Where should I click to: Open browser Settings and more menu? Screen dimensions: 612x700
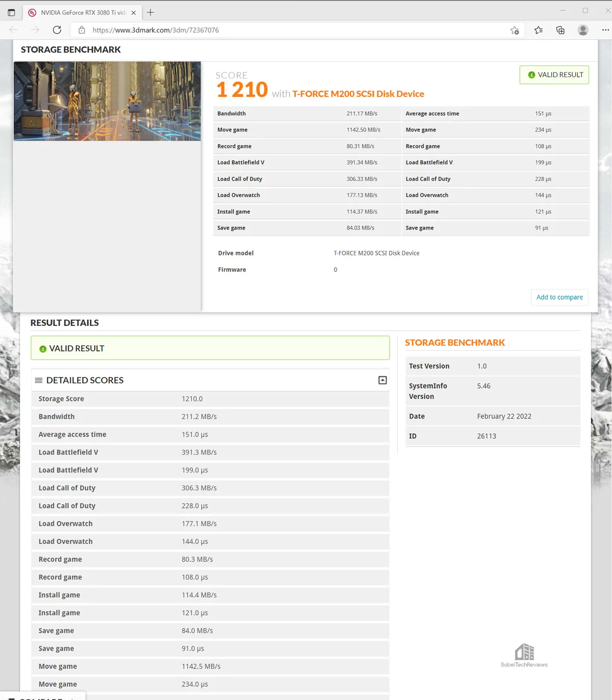[x=605, y=30]
